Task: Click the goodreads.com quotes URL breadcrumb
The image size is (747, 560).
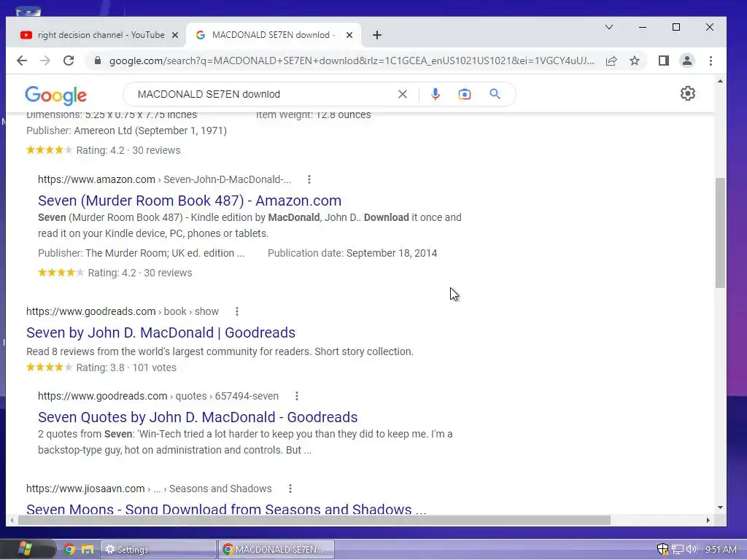Action: coord(158,396)
